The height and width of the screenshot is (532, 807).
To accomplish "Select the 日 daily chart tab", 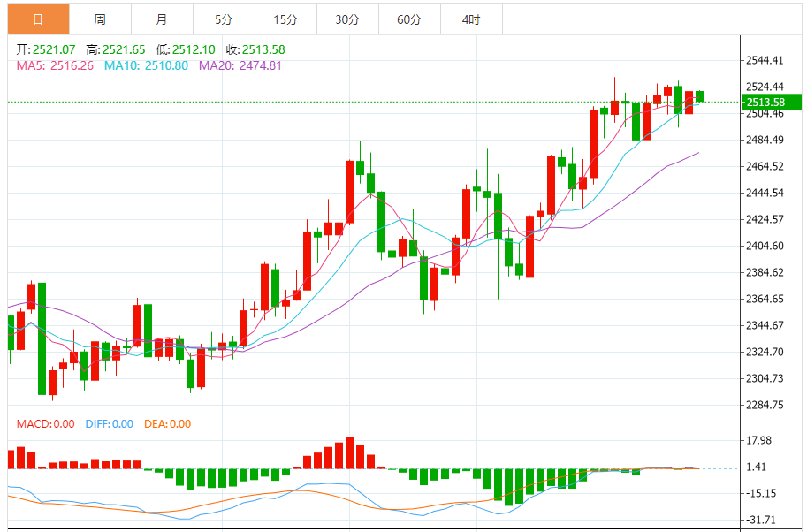I will click(38, 19).
